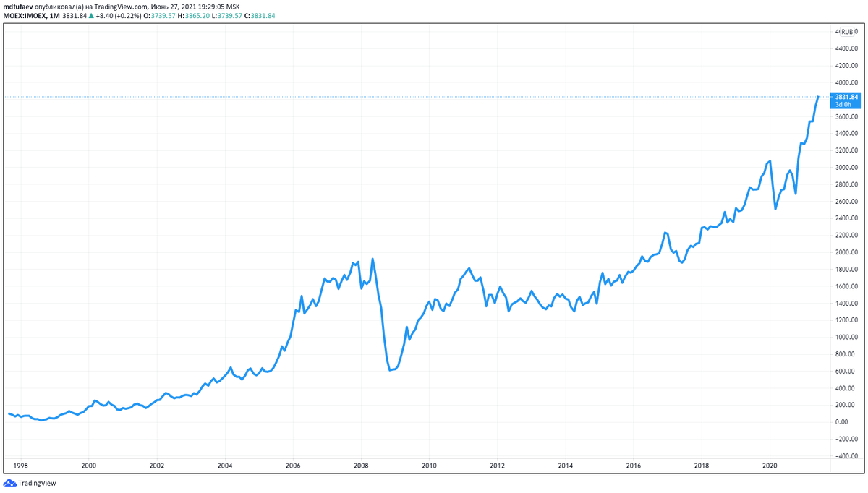
Task: Open the 1M timeframe selector
Action: [x=55, y=16]
